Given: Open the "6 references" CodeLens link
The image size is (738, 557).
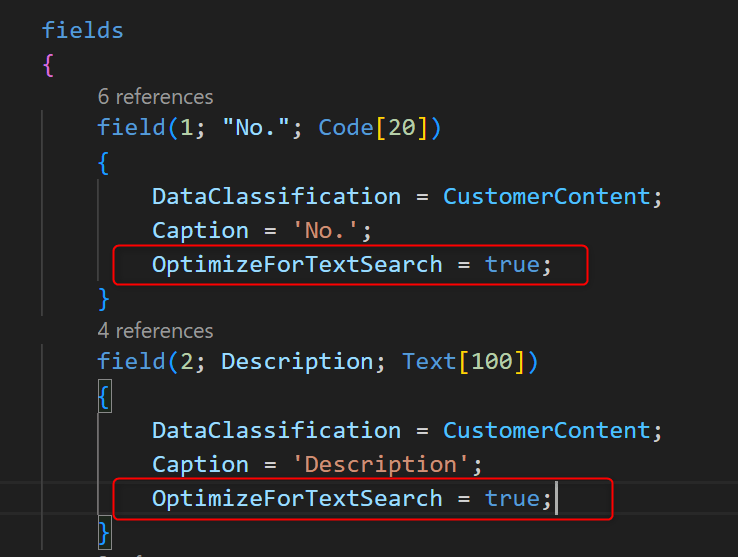Looking at the screenshot, I should click(155, 97).
